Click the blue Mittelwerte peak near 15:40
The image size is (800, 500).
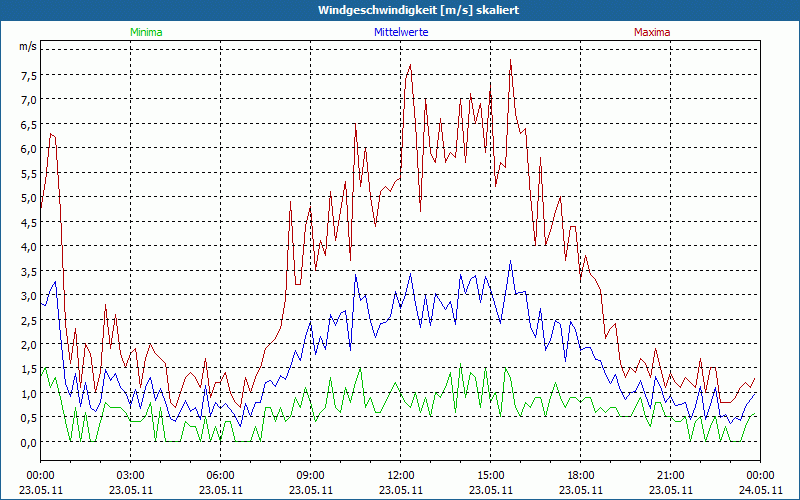510,261
